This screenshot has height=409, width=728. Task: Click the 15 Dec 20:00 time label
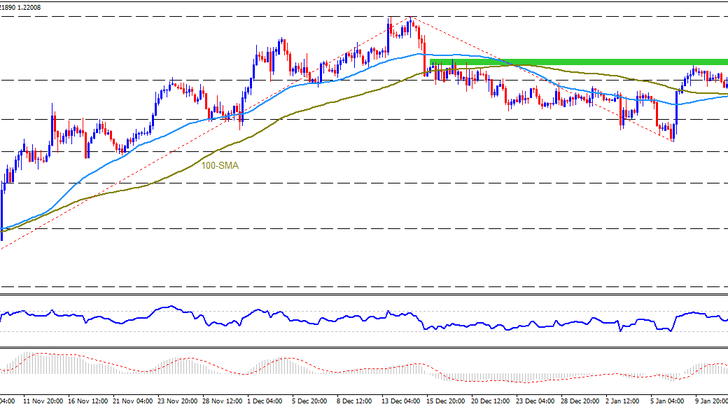(x=446, y=401)
